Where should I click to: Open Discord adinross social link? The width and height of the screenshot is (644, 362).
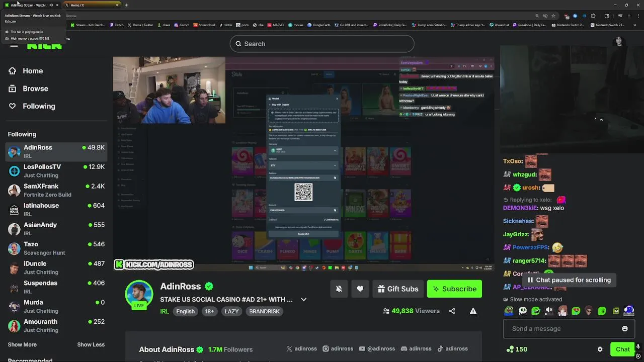tap(416, 348)
